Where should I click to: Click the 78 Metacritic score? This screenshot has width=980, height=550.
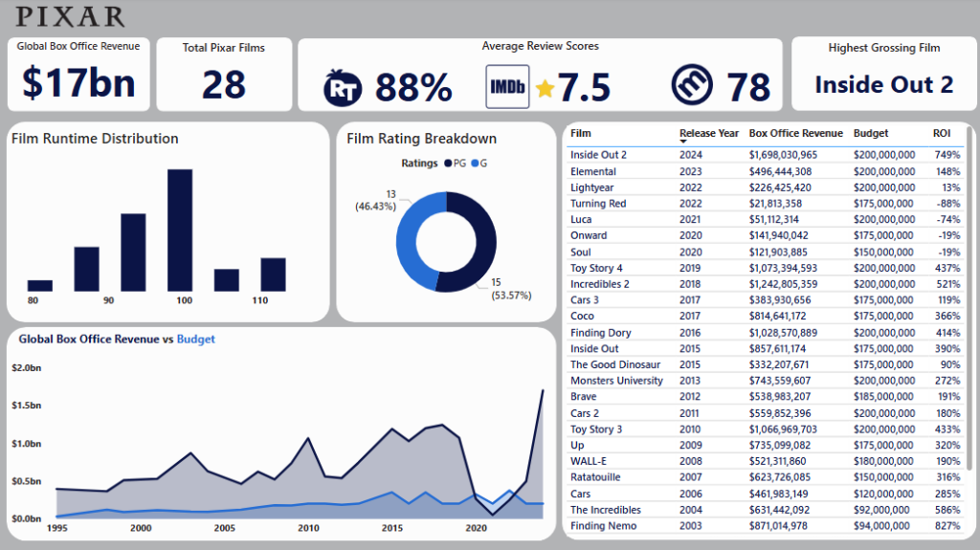tap(748, 87)
